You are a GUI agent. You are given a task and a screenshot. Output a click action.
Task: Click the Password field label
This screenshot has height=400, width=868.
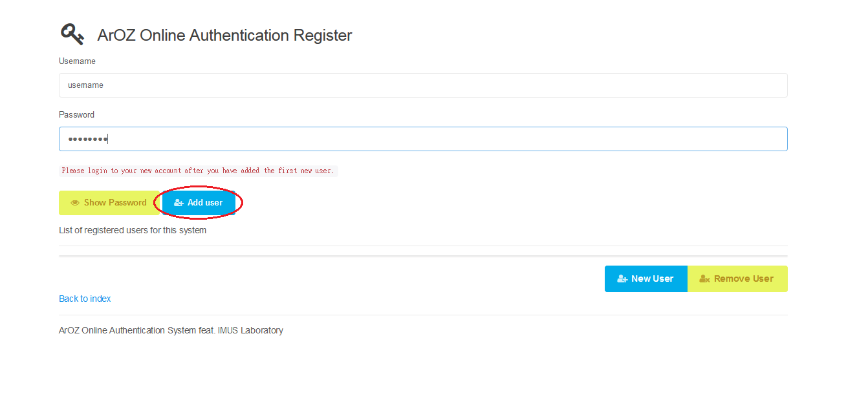pos(76,115)
